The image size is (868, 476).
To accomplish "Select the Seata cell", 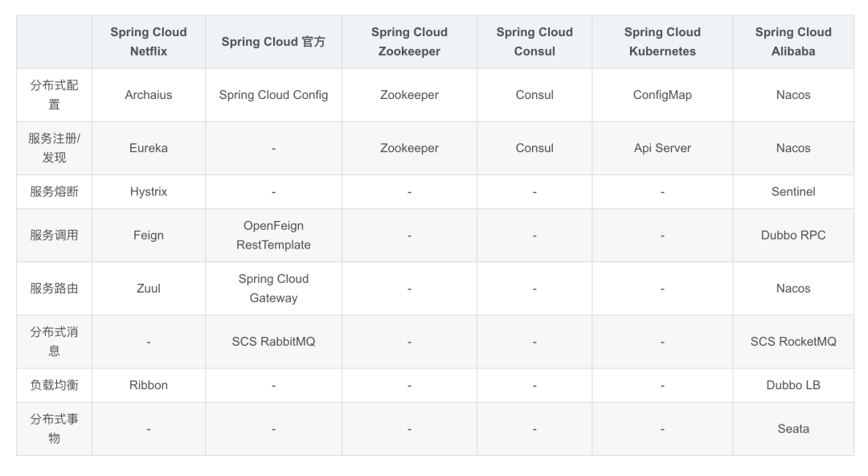I will pyautogui.click(x=792, y=429).
